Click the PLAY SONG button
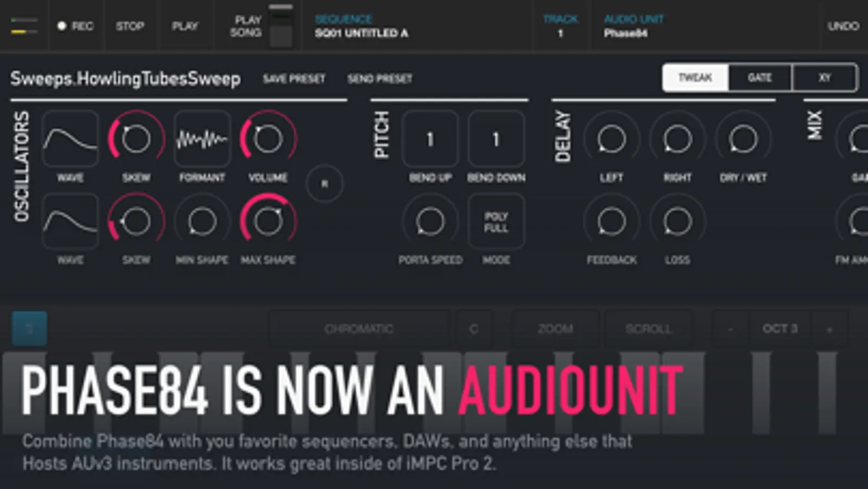The image size is (868, 489). coord(246,26)
